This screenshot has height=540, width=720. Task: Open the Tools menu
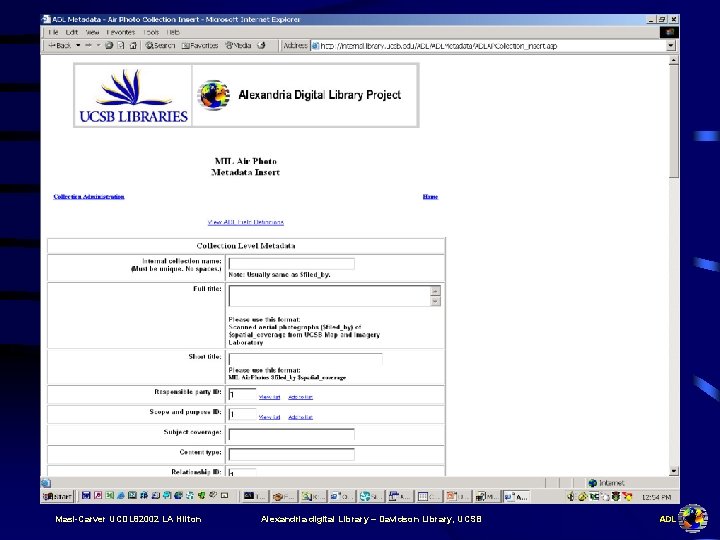[151, 32]
